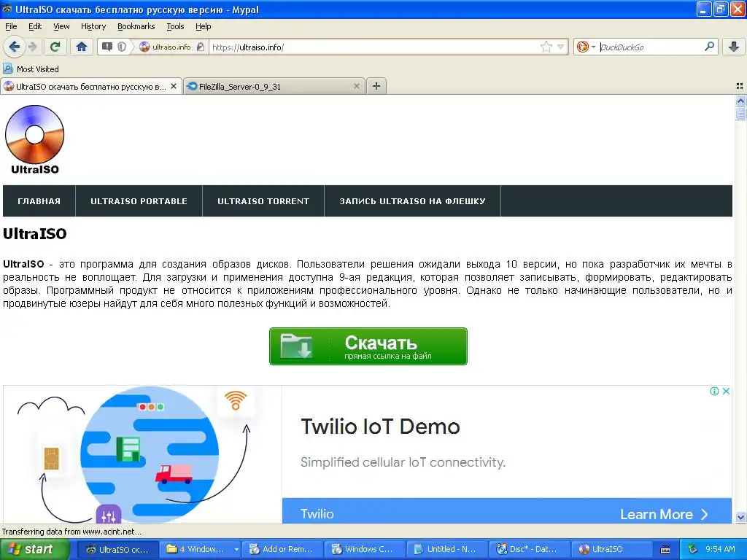747x560 pixels.
Task: Click the speech bubble notification icon in URL bar
Action: (x=107, y=47)
